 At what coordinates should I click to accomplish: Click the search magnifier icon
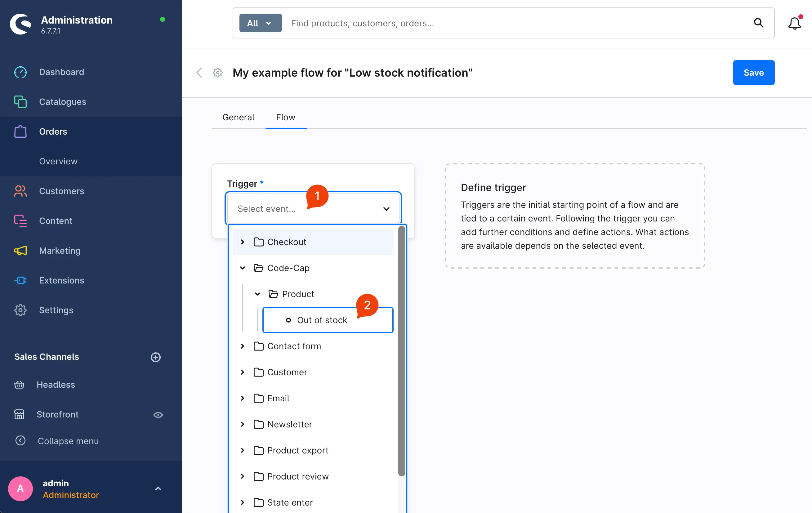tap(758, 23)
